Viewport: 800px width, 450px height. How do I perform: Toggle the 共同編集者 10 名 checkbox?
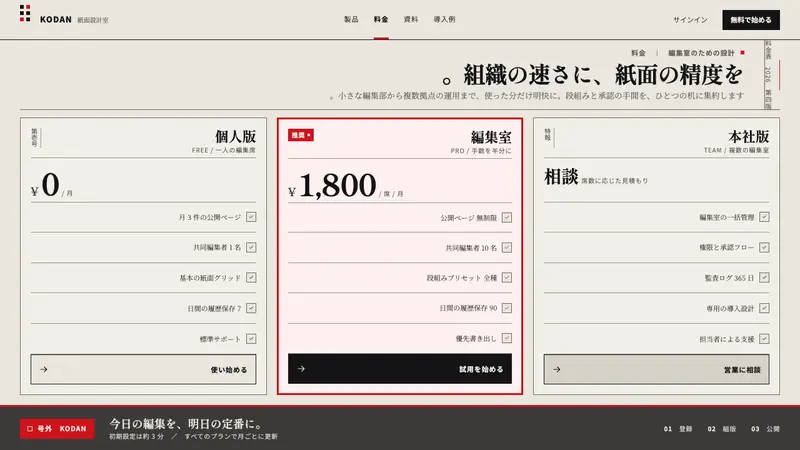(507, 247)
